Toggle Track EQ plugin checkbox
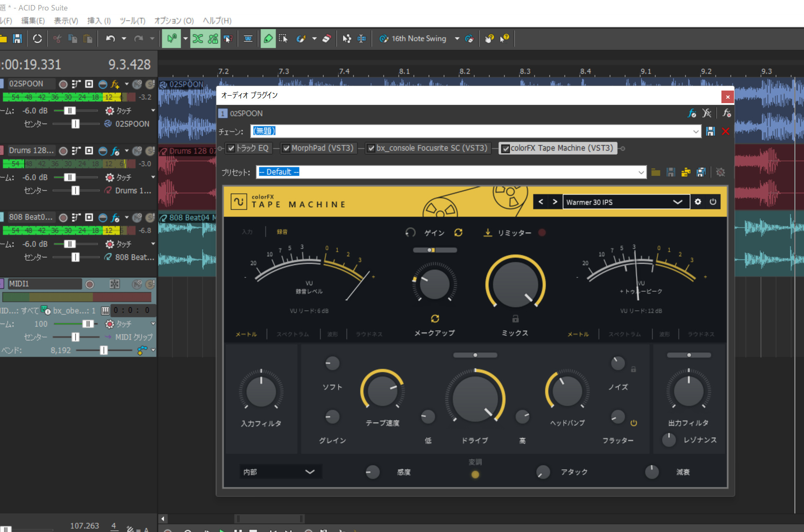Viewport: 804px width, 532px height. 231,148
